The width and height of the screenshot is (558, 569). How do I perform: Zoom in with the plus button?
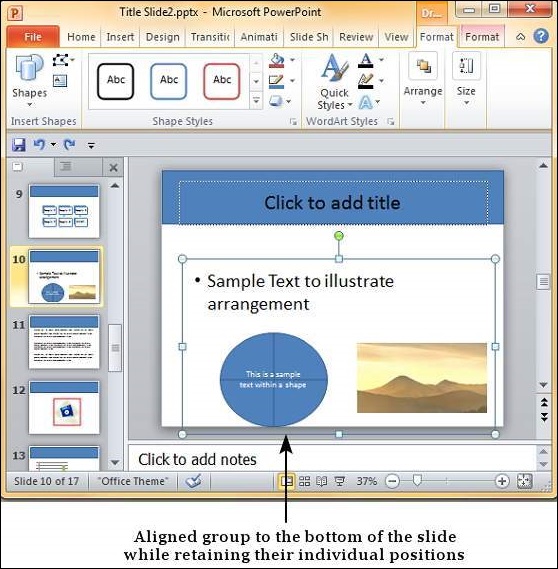502,482
